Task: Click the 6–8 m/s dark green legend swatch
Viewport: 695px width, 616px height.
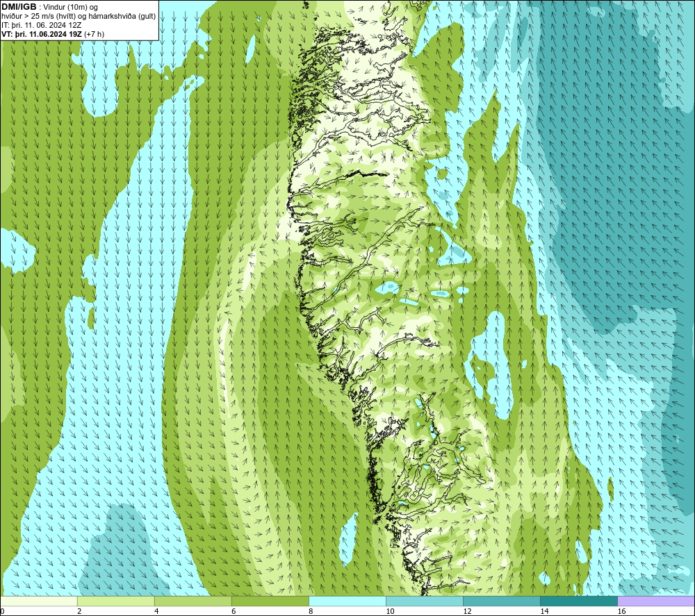Action: point(270,601)
